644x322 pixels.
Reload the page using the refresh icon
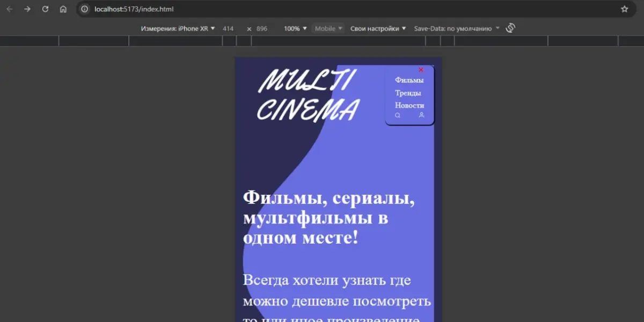click(x=45, y=9)
